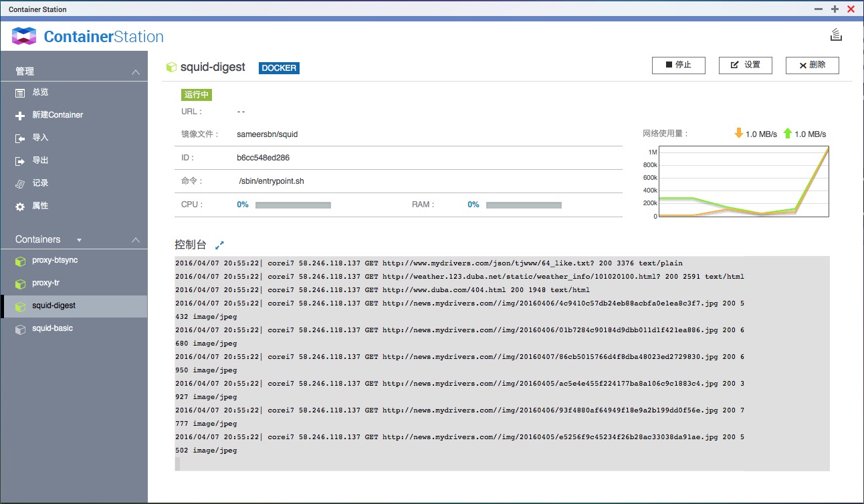
Task: Click the squid-digest sidebar cube icon
Action: point(20,306)
